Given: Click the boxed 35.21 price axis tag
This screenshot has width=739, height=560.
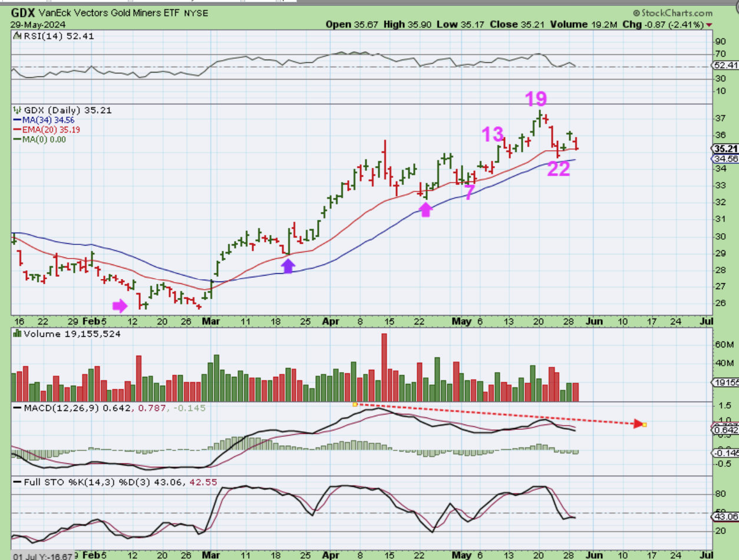Looking at the screenshot, I should 725,148.
